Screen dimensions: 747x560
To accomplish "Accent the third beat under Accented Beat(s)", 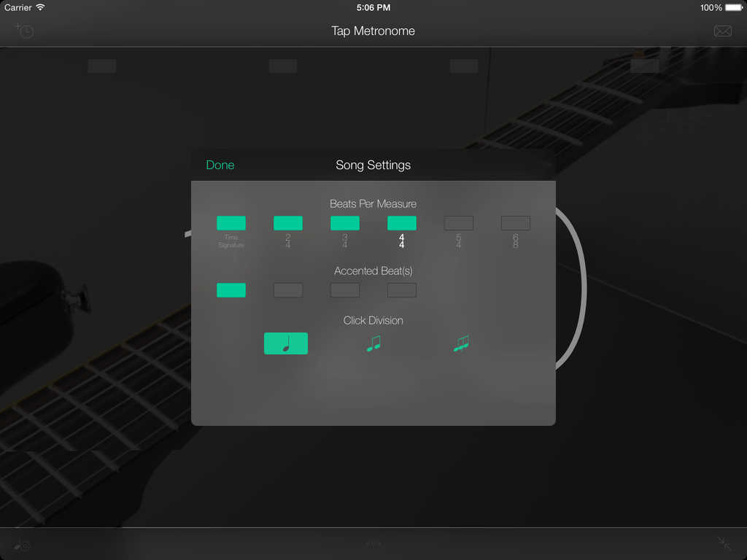I will (345, 290).
